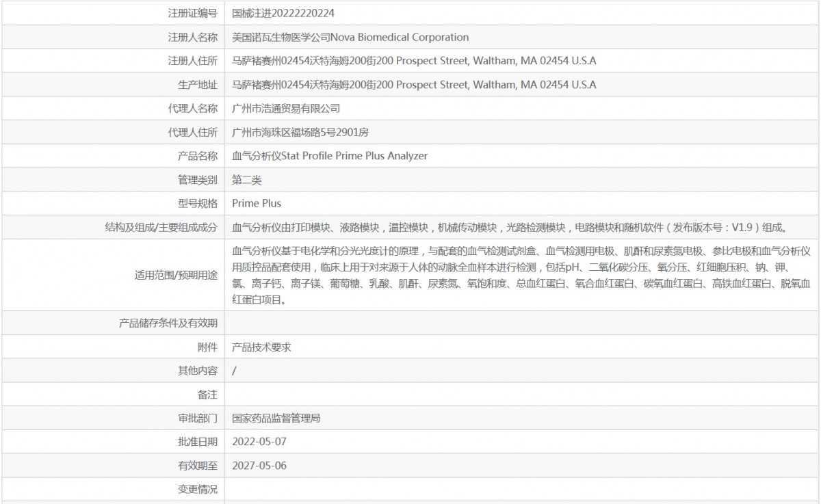Click the 批准日期 label
The image size is (821, 504).
pyautogui.click(x=197, y=442)
